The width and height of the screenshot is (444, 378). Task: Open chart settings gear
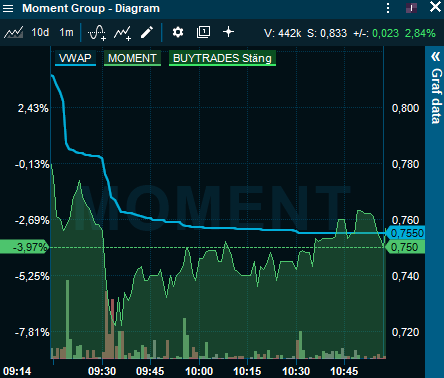pos(178,32)
